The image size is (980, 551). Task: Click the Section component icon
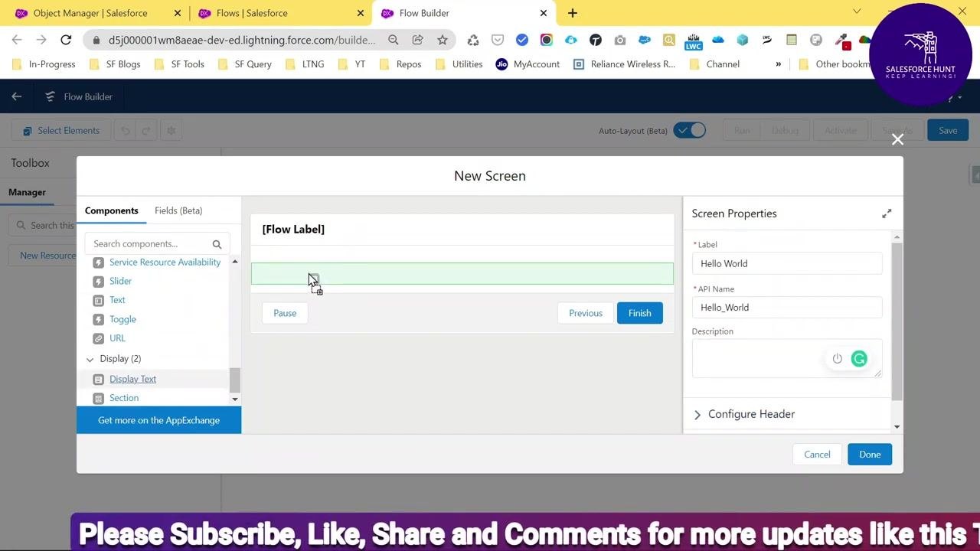pyautogui.click(x=98, y=398)
